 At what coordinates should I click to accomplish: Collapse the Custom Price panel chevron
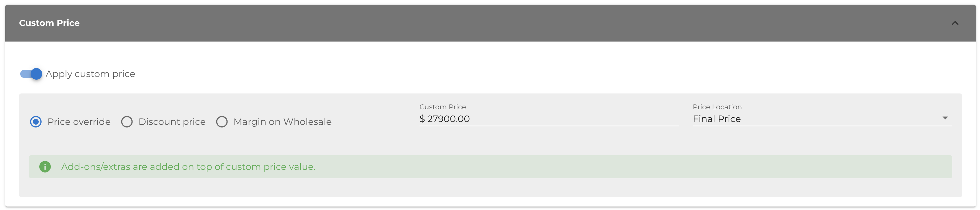click(x=955, y=23)
